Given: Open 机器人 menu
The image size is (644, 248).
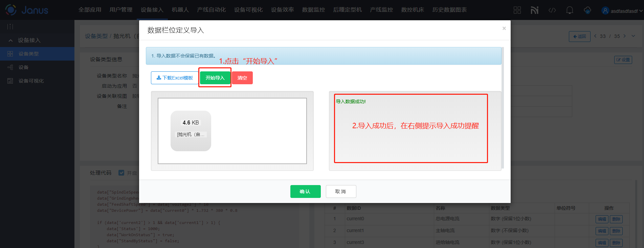Looking at the screenshot, I should 180,10.
